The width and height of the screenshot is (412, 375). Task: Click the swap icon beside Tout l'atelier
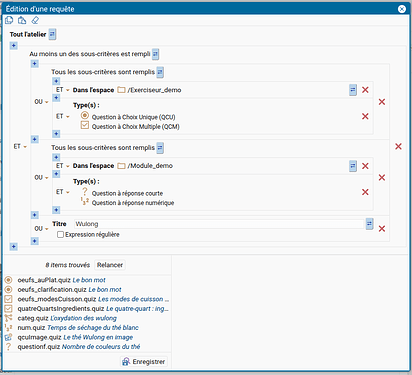click(x=52, y=34)
